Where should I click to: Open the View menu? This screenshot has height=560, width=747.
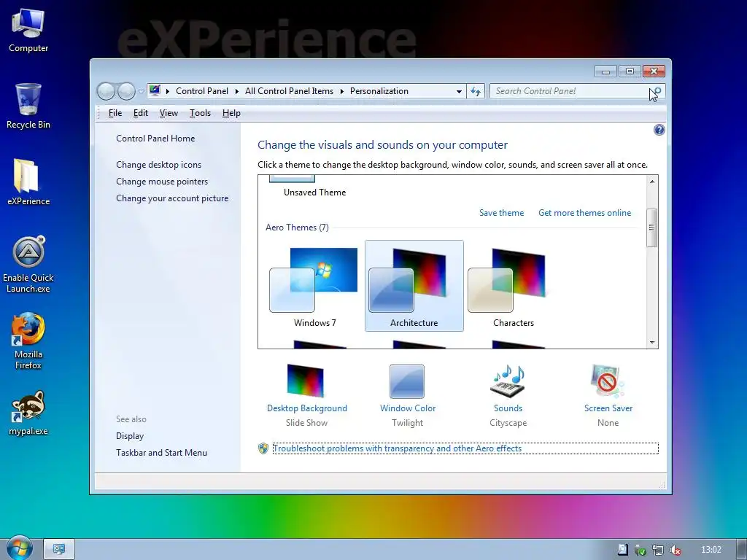click(169, 113)
